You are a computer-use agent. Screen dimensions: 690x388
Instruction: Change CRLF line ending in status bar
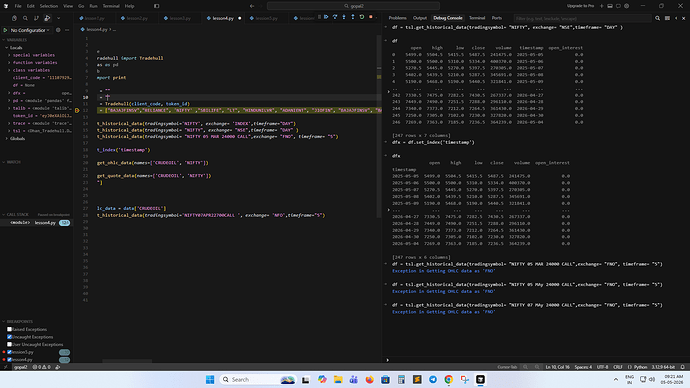(618, 367)
